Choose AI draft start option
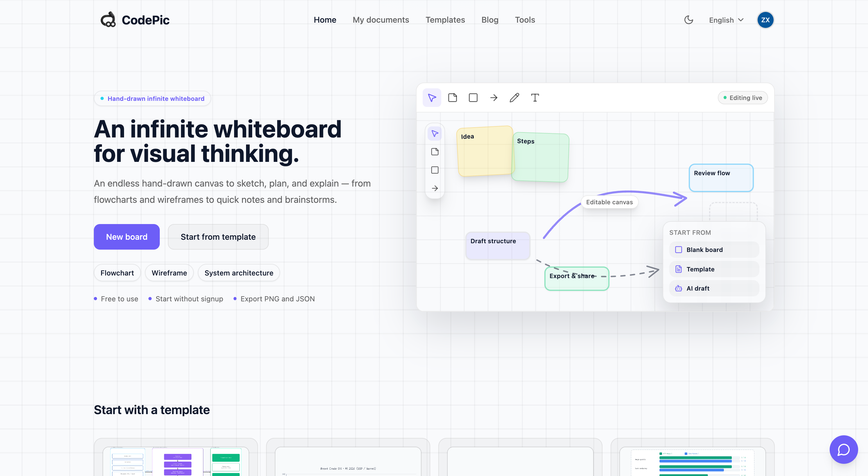 point(714,288)
